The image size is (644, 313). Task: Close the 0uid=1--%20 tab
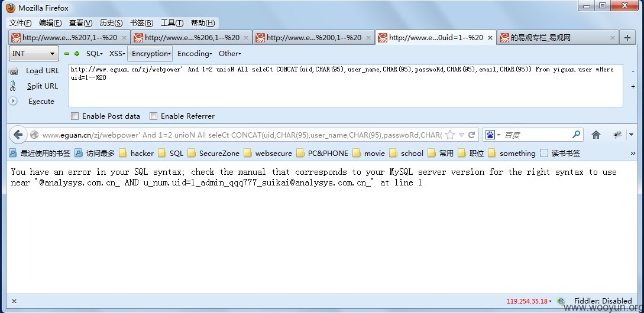tap(490, 38)
